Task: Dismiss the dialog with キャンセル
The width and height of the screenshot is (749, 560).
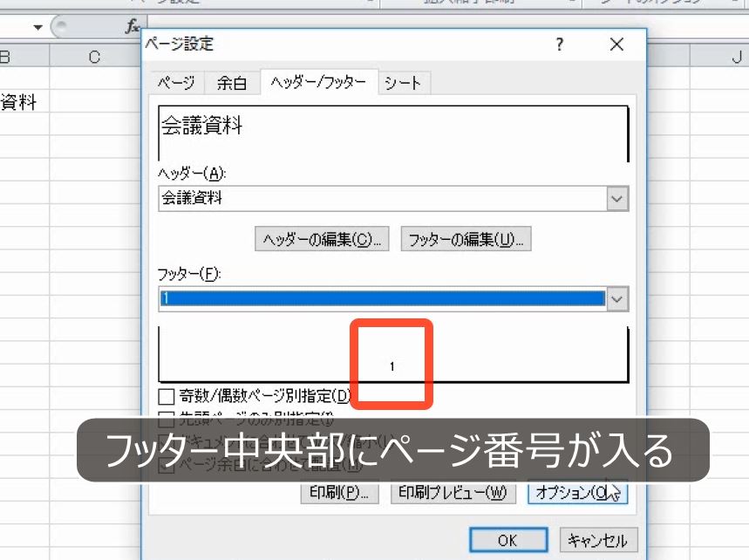Action: pyautogui.click(x=598, y=540)
